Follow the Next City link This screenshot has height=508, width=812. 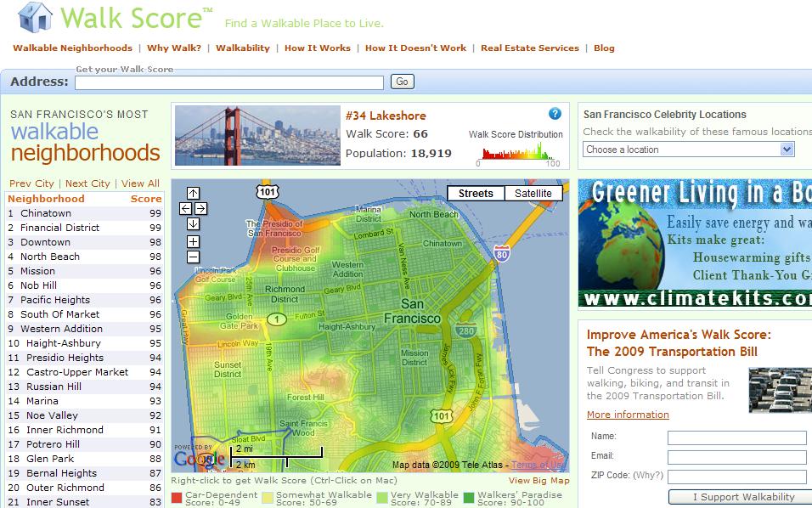(x=87, y=183)
